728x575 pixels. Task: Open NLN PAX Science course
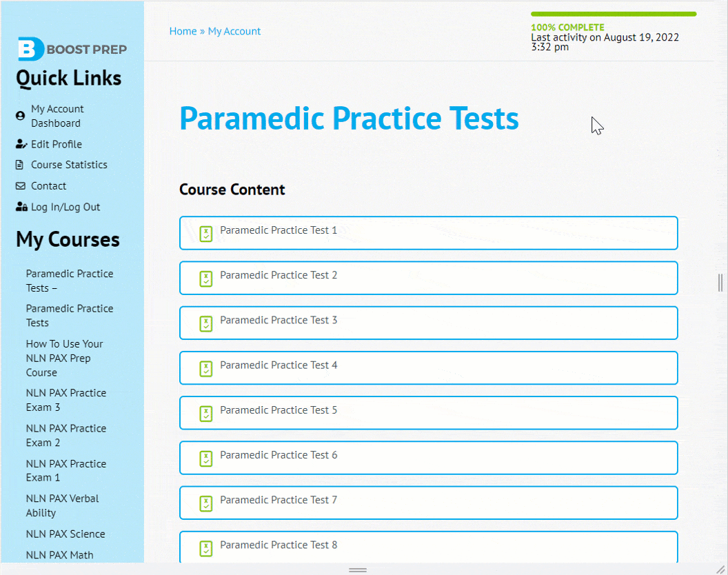(x=65, y=534)
